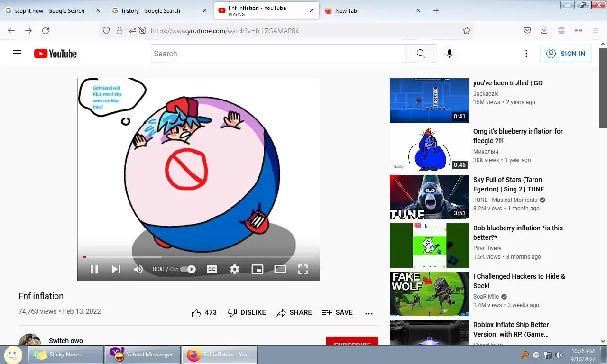Open the tracking protection shield icon
607x364 pixels.
106,31
